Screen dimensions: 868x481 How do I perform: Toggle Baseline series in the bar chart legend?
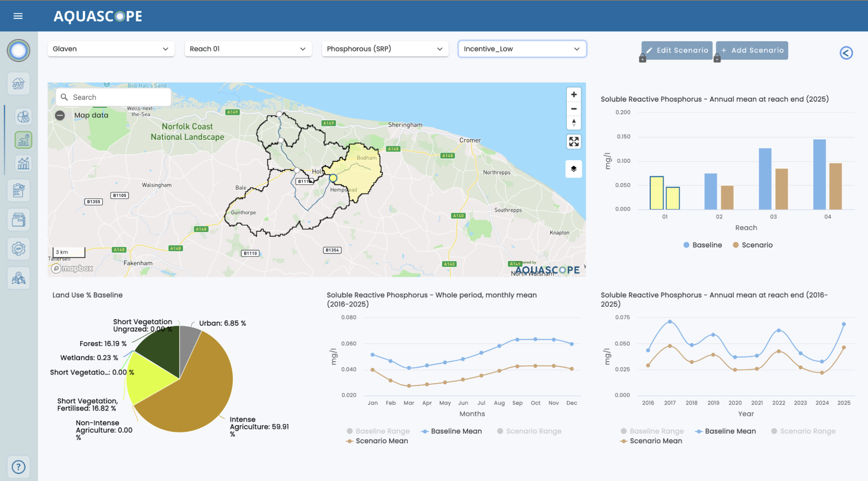click(703, 245)
